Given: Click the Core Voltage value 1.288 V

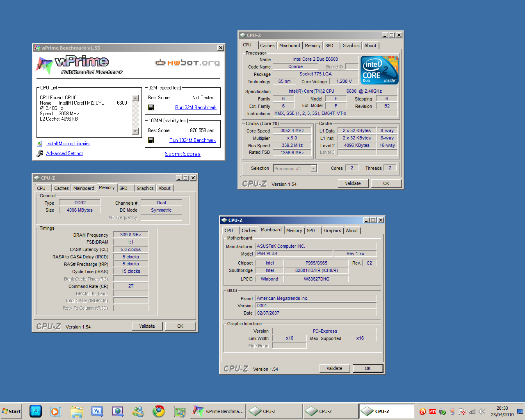Looking at the screenshot, I should tap(344, 81).
